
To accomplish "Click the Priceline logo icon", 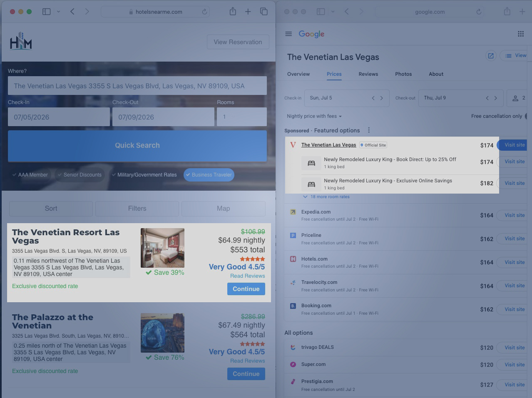I will point(293,235).
